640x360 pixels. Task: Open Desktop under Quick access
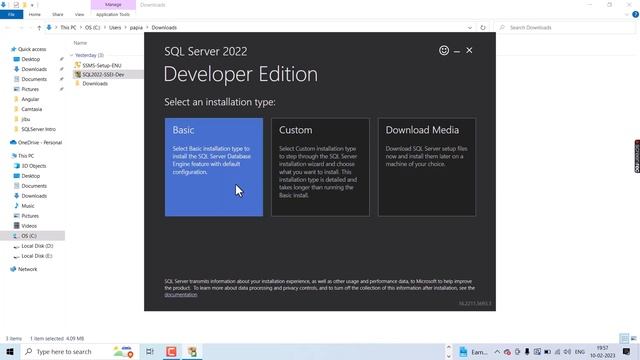(x=31, y=59)
